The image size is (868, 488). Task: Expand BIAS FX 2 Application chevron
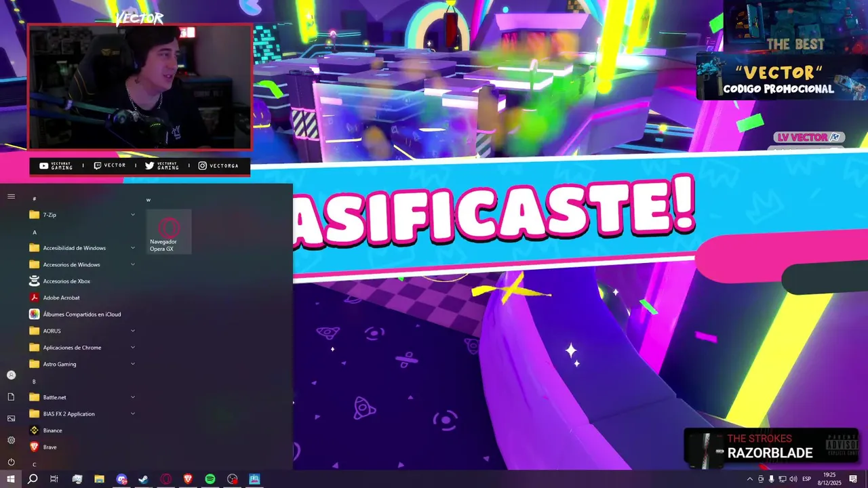coord(133,414)
